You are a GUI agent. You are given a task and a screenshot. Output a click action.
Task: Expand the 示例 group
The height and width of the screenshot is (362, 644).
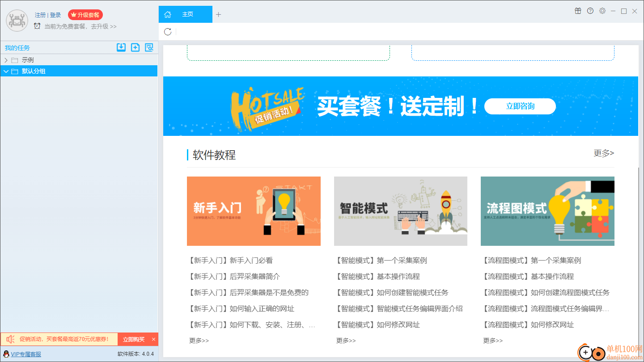pyautogui.click(x=6, y=60)
